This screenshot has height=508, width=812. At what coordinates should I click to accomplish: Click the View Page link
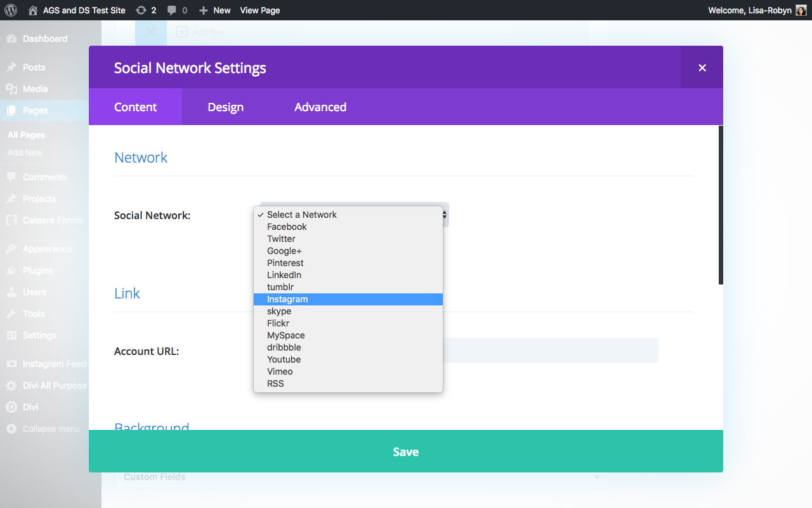click(259, 10)
